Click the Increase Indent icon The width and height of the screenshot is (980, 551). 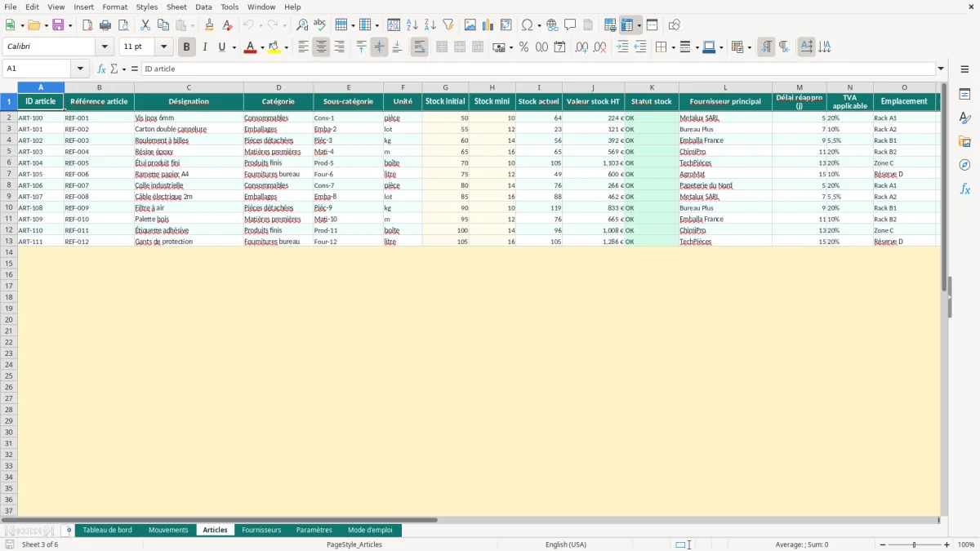[622, 47]
